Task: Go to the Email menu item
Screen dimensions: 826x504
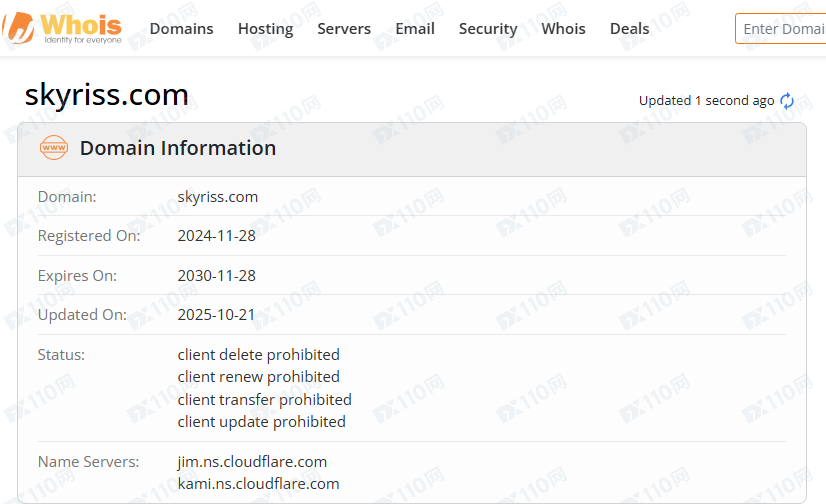Action: 415,29
